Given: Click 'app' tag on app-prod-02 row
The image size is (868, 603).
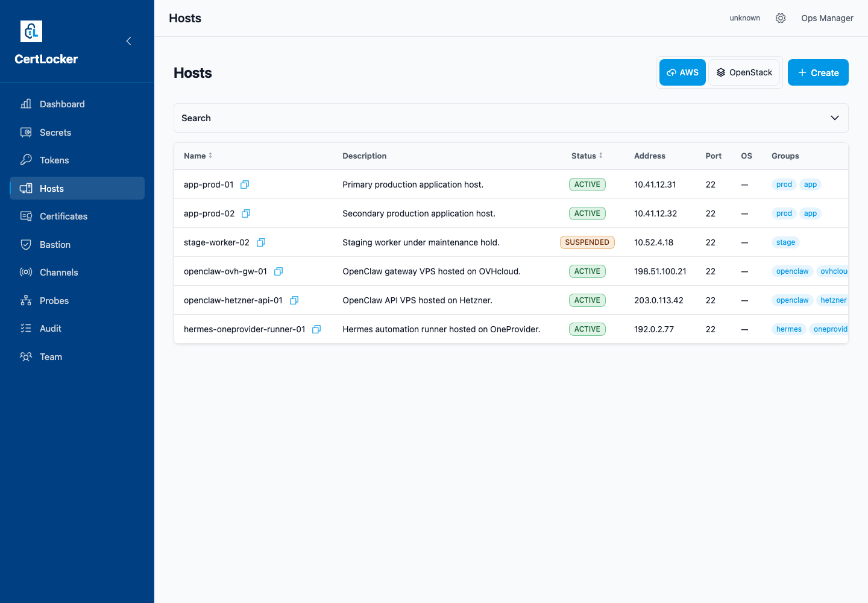Looking at the screenshot, I should click(x=810, y=213).
